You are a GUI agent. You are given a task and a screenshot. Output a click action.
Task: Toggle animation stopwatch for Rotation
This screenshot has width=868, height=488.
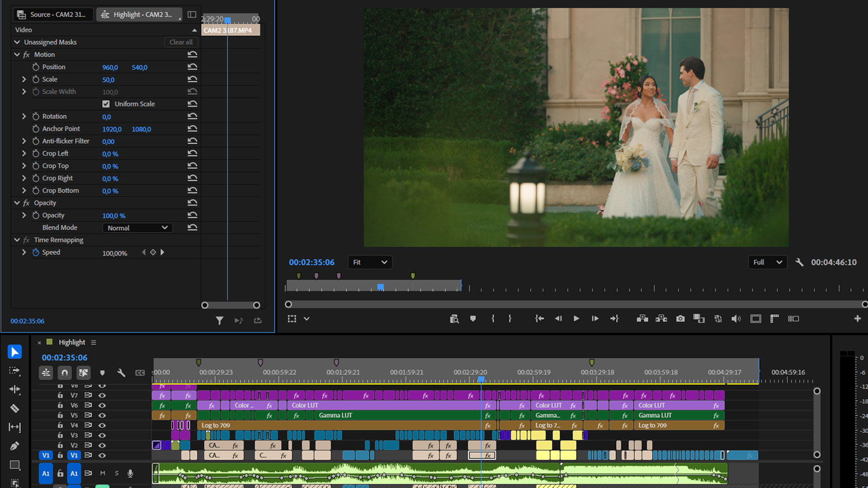(35, 117)
